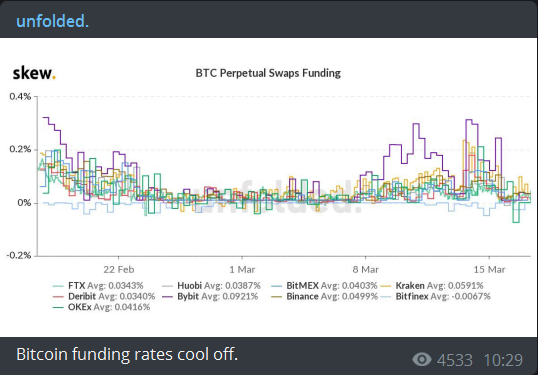
Task: Toggle the OKEx legend entry
Action: point(102,307)
